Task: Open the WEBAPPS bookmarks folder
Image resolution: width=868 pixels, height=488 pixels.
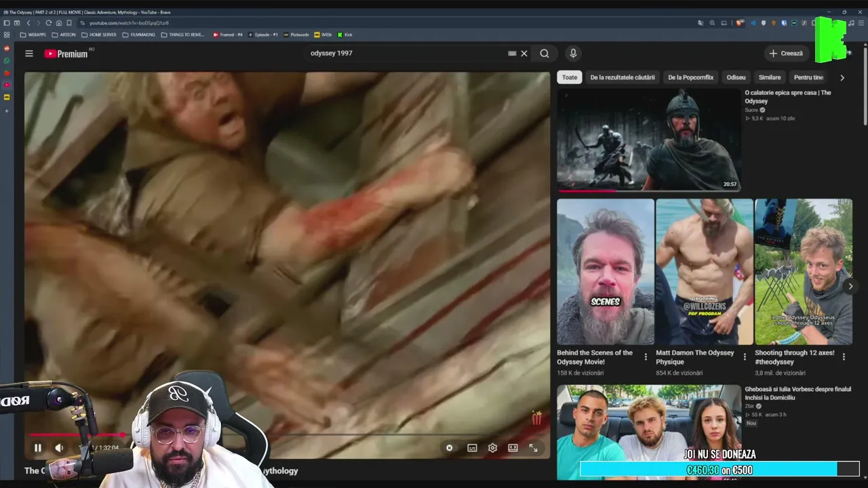Action: click(33, 35)
